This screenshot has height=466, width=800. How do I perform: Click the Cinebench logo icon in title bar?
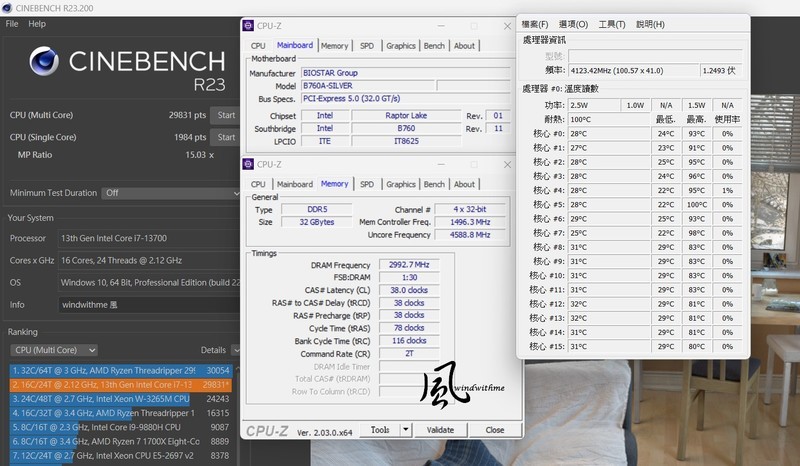pyautogui.click(x=7, y=8)
